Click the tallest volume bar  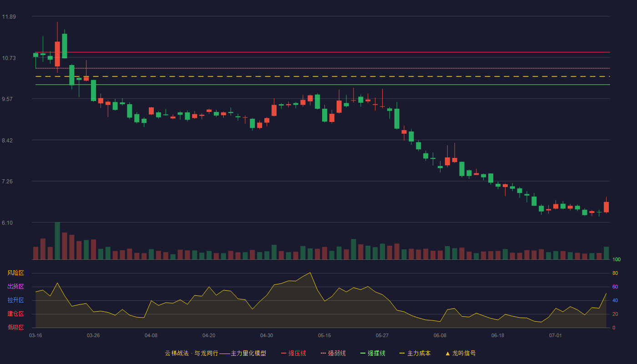[57, 241]
